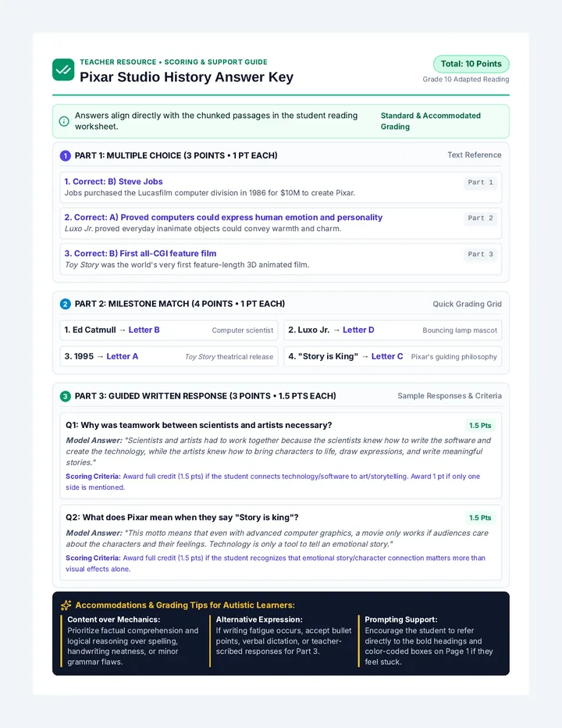Click the Q2 Scoring Criteria text
Image resolution: width=562 pixels, height=728 pixels.
(x=276, y=563)
